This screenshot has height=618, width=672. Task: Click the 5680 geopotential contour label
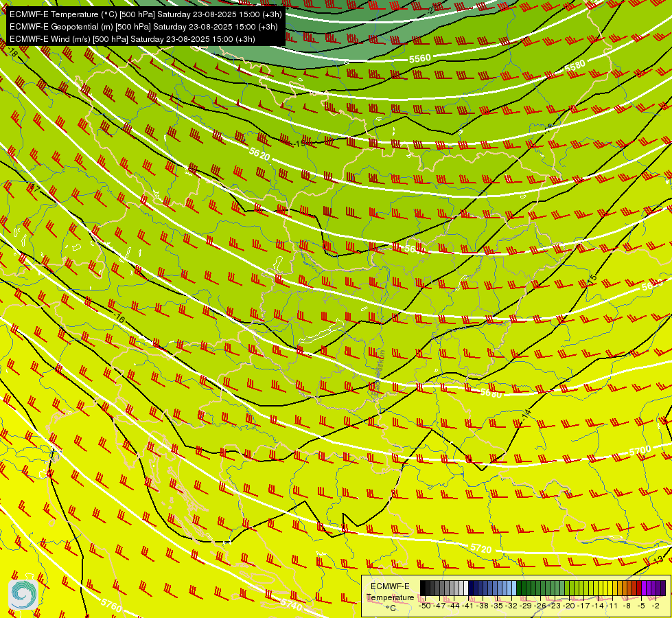point(491,393)
